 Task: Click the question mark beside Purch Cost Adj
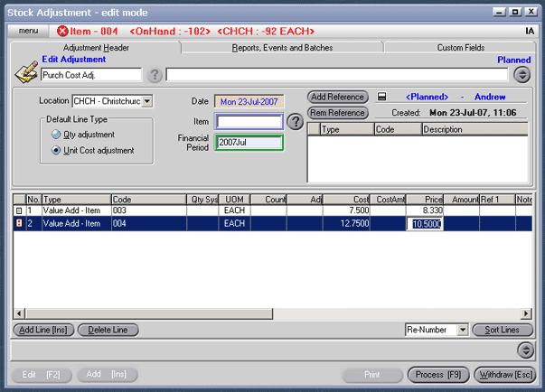155,75
